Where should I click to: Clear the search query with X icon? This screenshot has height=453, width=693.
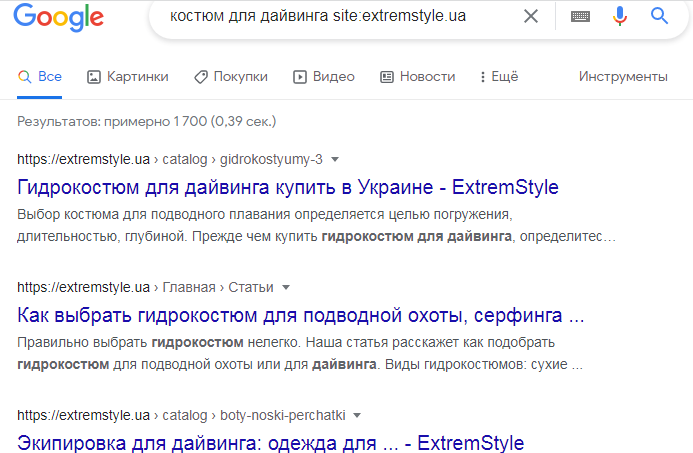[x=531, y=16]
